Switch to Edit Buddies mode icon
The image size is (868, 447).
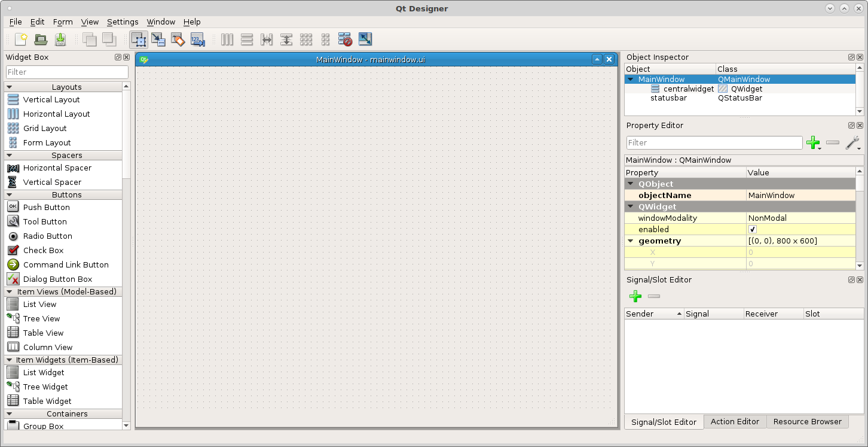[178, 39]
